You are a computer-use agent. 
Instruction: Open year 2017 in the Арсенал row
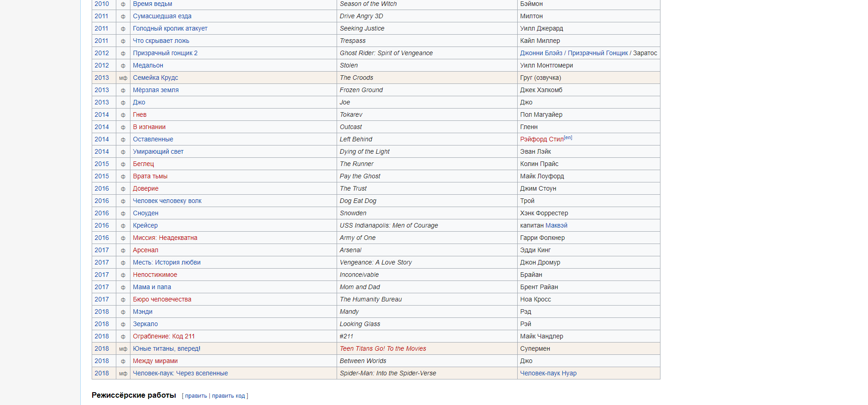click(x=102, y=250)
